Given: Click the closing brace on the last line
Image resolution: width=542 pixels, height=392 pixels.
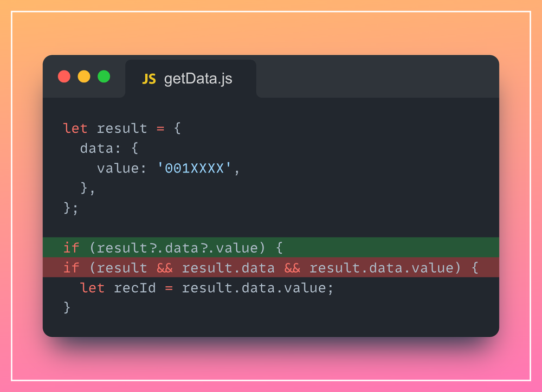Looking at the screenshot, I should click(x=66, y=307).
